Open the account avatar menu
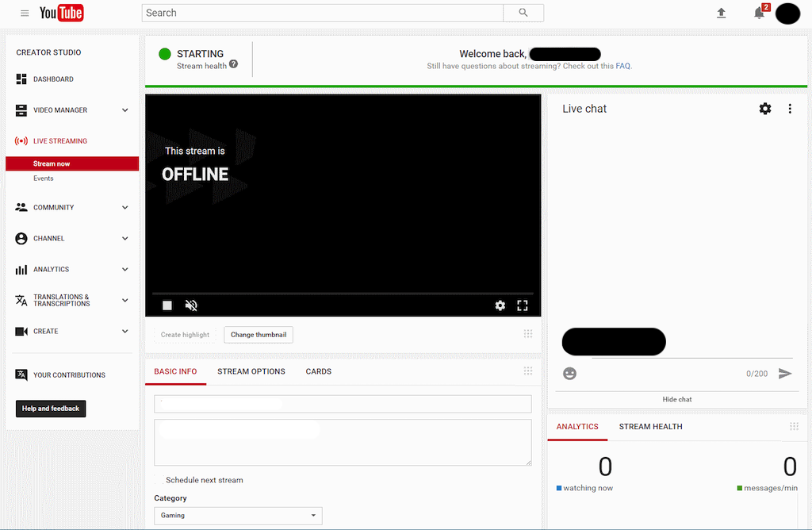The image size is (812, 530). pyautogui.click(x=787, y=13)
